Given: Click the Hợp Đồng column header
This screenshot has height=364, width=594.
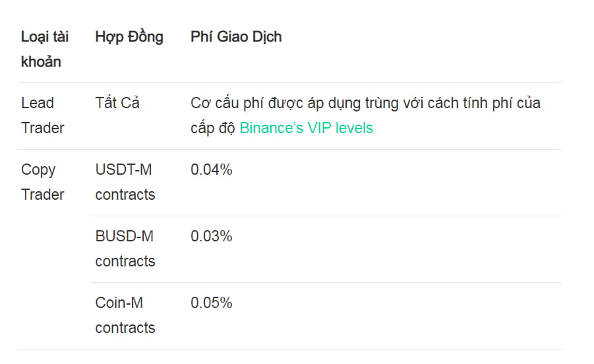Looking at the screenshot, I should (x=129, y=37).
